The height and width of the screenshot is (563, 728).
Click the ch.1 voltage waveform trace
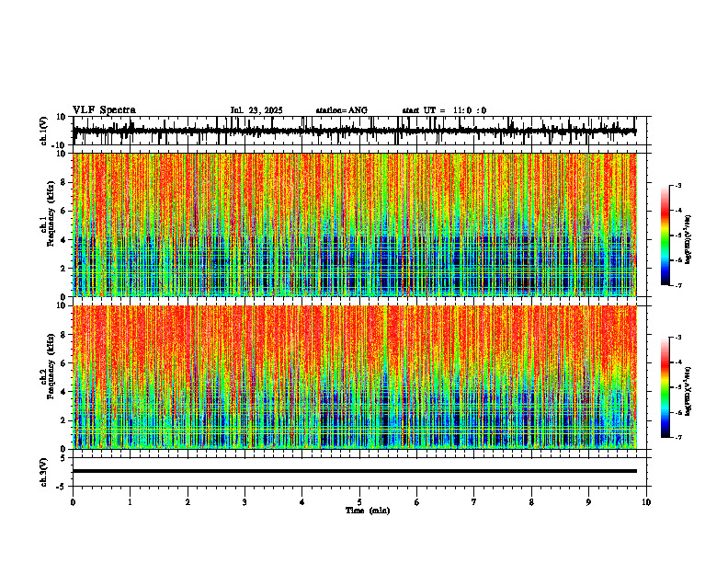click(x=355, y=131)
